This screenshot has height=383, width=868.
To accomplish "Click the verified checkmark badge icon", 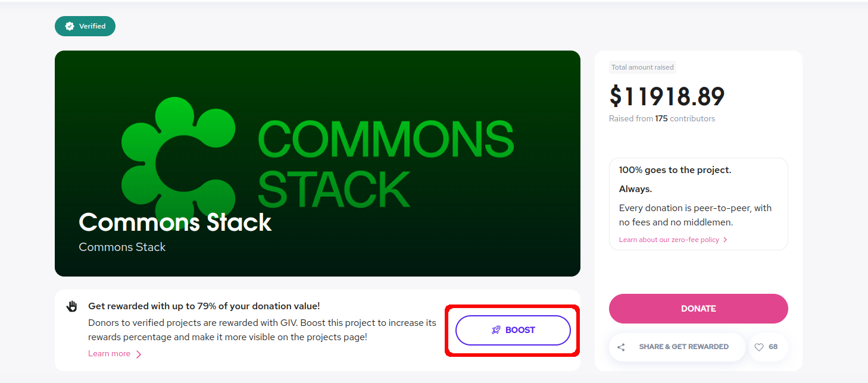I will [70, 26].
